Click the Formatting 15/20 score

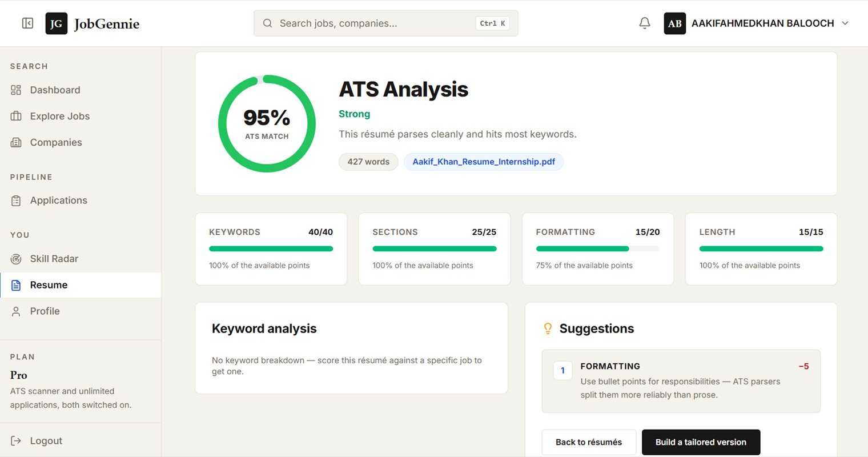tap(648, 232)
